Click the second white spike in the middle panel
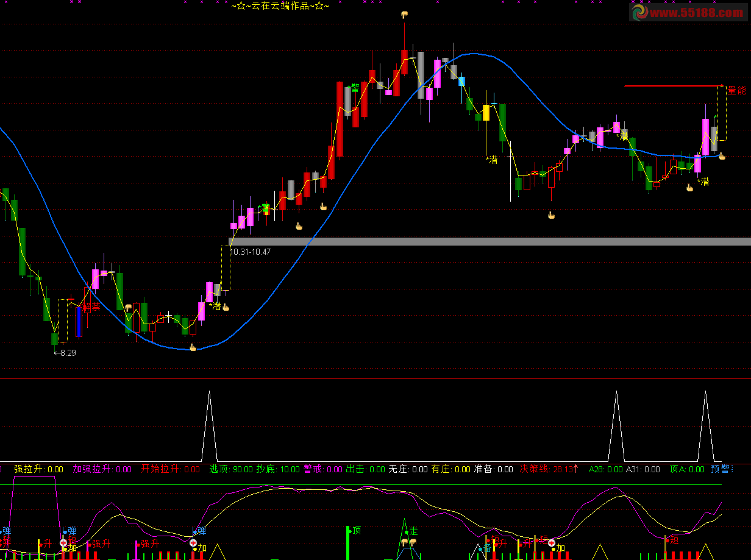 (616, 426)
